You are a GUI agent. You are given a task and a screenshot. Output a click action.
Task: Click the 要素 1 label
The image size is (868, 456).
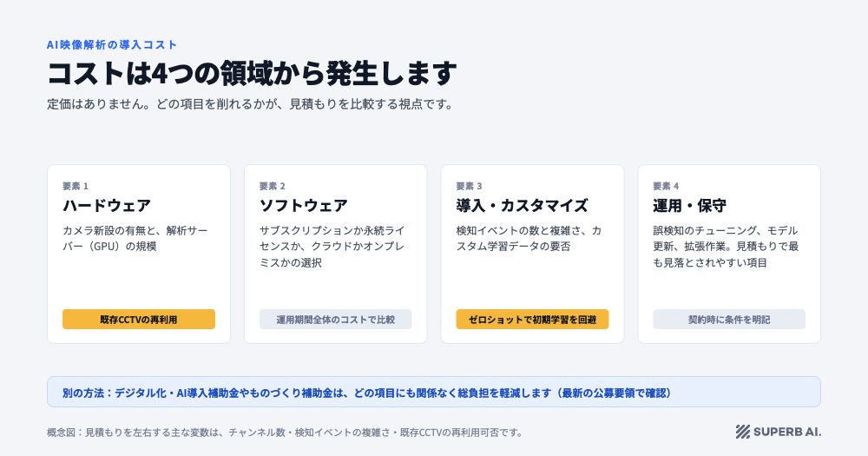click(x=76, y=186)
